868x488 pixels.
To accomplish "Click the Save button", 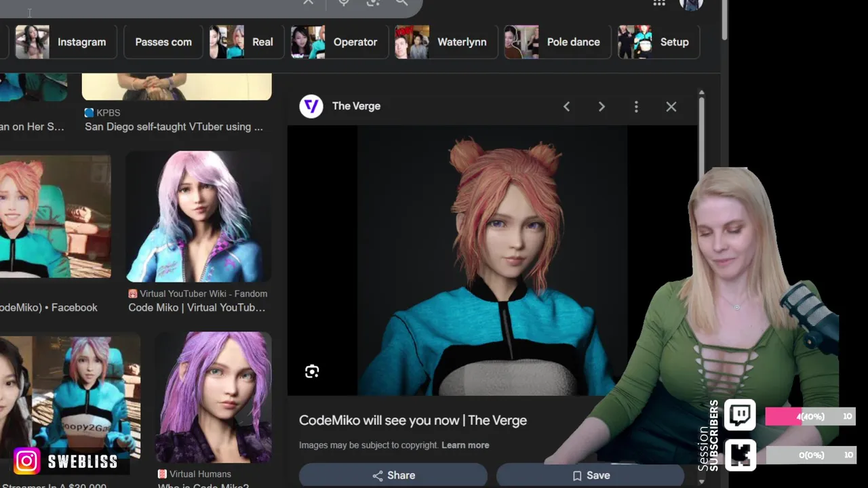I will point(590,475).
